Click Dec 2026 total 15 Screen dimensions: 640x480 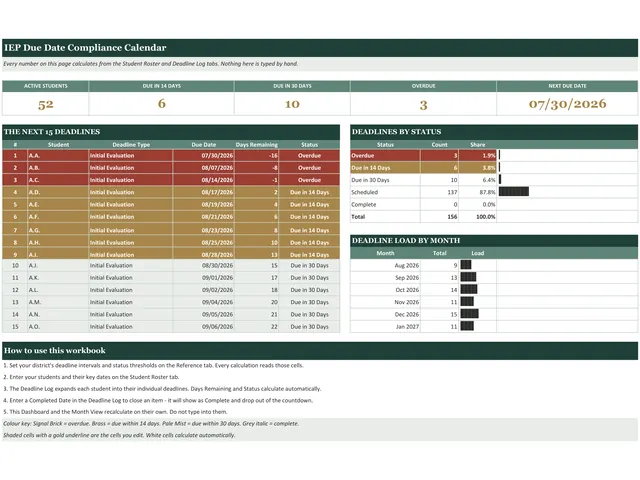click(x=439, y=314)
